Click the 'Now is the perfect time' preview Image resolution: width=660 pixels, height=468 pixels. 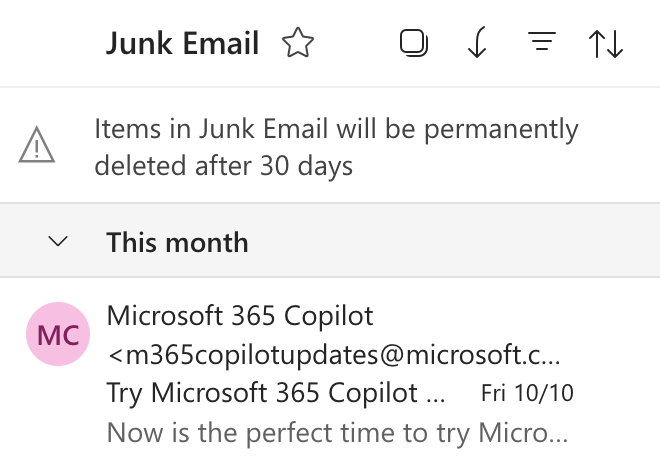click(x=337, y=433)
